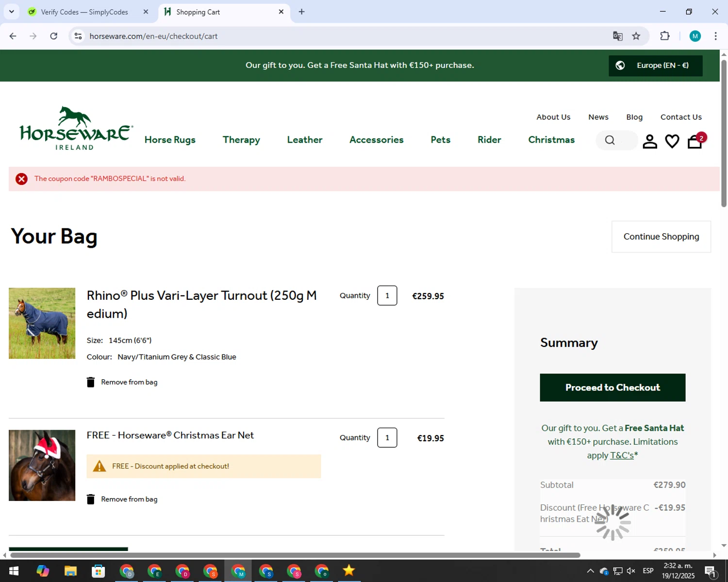This screenshot has width=728, height=582.
Task: Click the Horseware Ireland logo
Action: tap(76, 129)
